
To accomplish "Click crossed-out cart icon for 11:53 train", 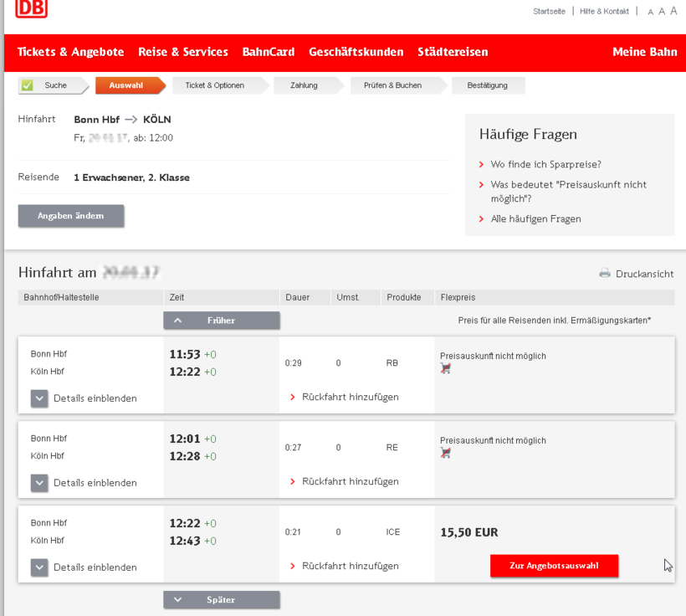I will tap(446, 368).
